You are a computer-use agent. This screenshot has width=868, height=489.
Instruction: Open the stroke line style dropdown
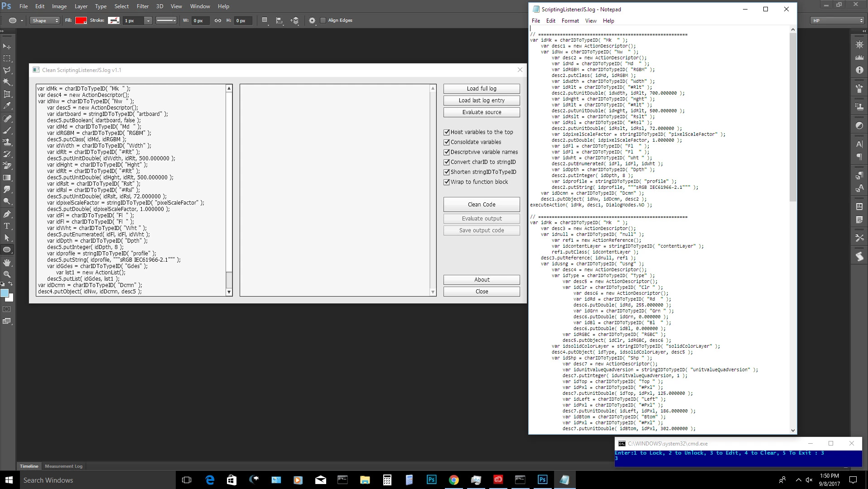(x=166, y=20)
